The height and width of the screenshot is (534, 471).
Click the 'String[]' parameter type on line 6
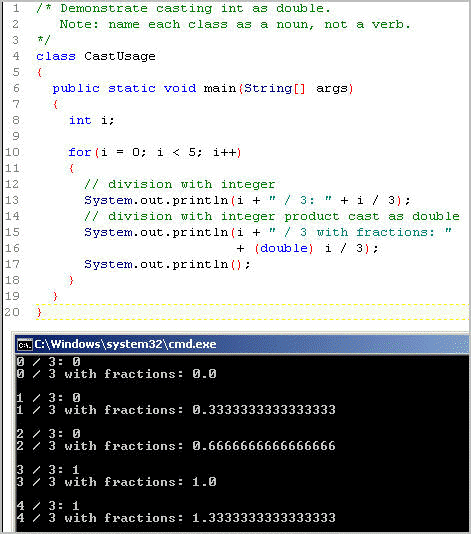(275, 89)
